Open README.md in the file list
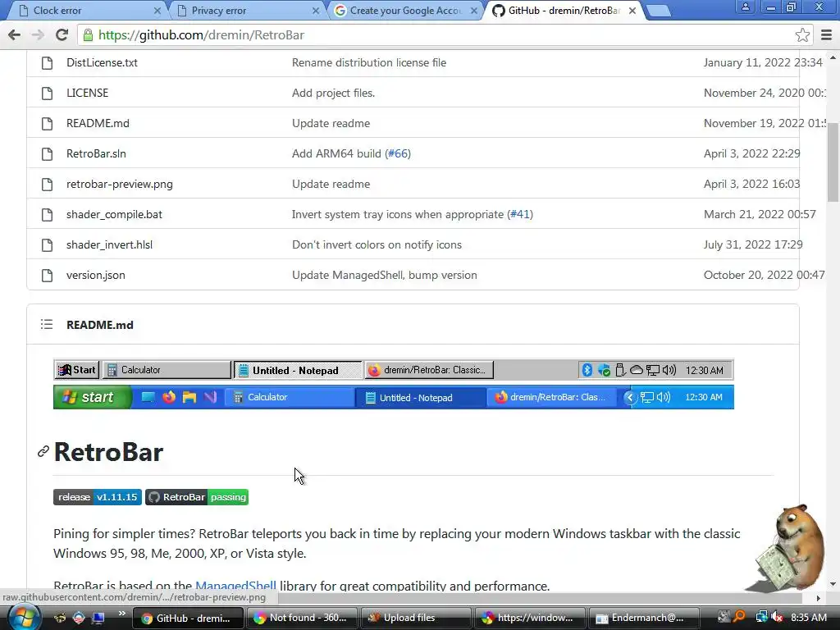This screenshot has height=630, width=840. tap(98, 123)
